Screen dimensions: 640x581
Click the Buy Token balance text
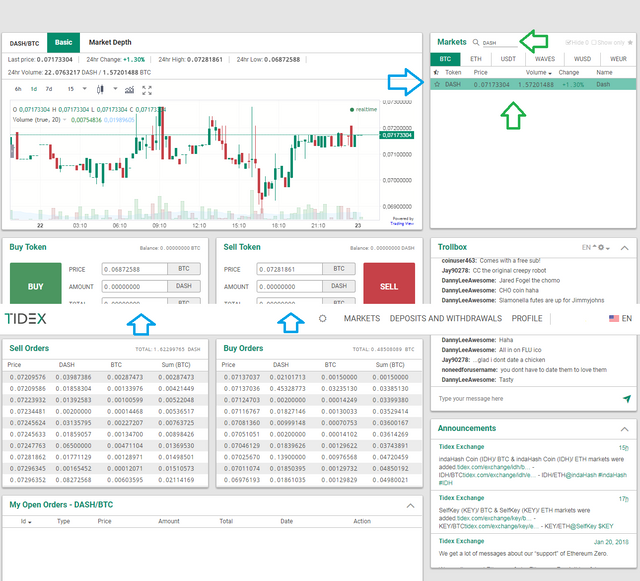170,248
